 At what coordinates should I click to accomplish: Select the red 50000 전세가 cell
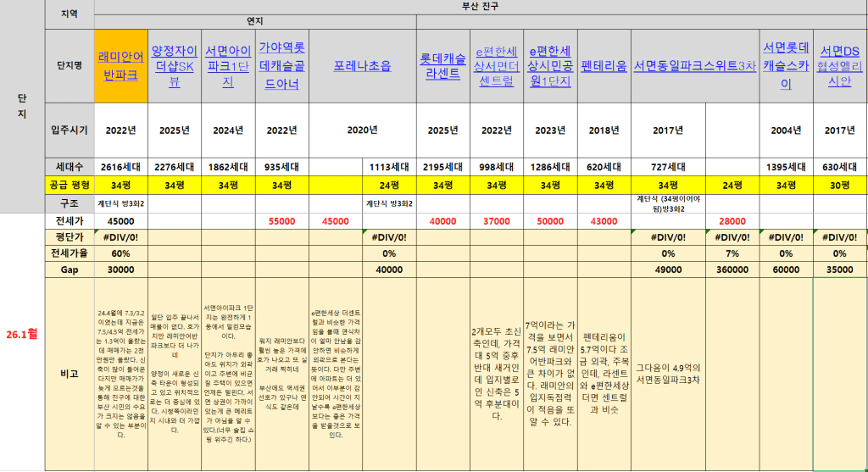coord(550,221)
